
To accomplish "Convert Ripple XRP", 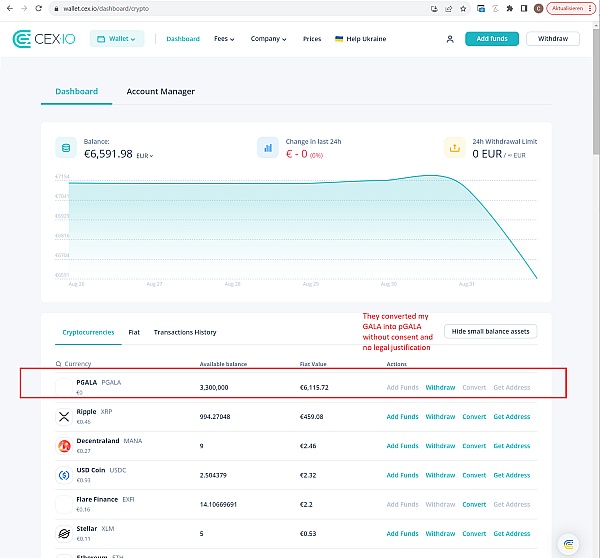I will pyautogui.click(x=474, y=416).
